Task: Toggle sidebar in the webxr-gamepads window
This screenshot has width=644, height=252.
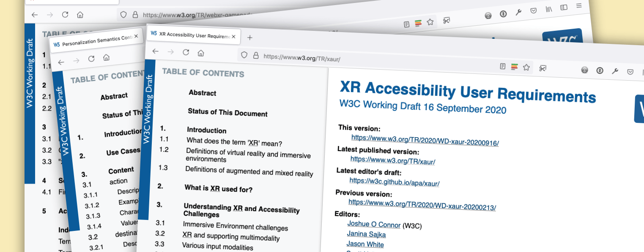Action: pyautogui.click(x=564, y=7)
